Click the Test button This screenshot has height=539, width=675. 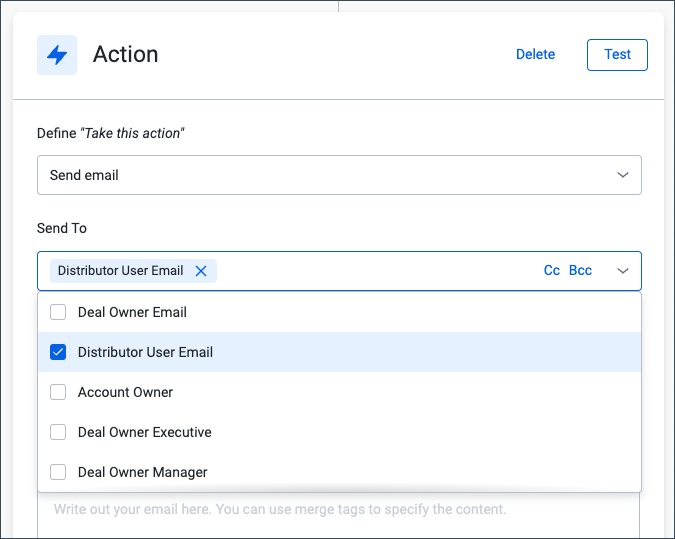point(617,55)
